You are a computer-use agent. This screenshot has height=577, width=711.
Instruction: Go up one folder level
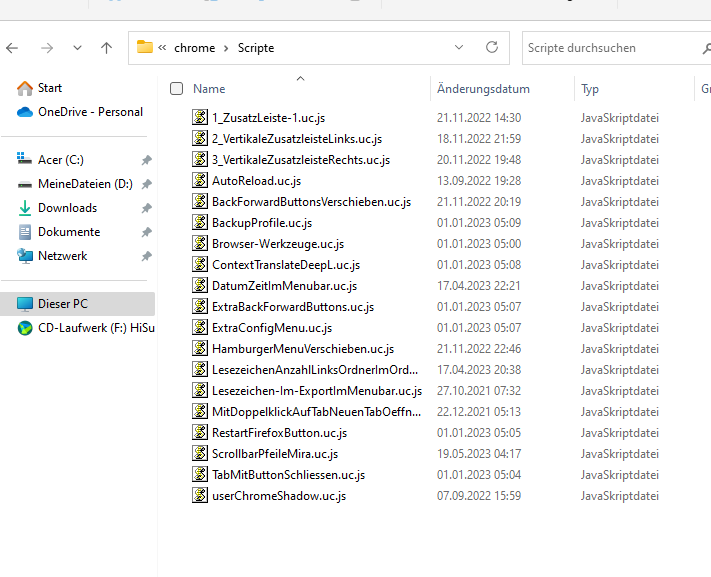tap(107, 48)
